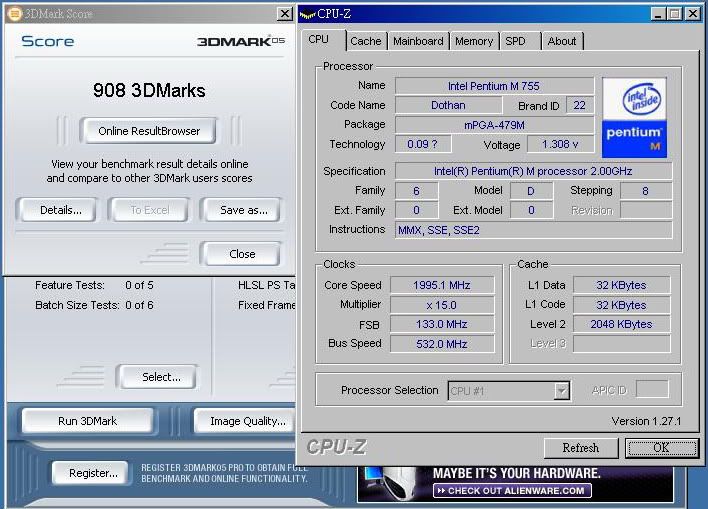Click the Code Name value Dothan
708x509 pixels.
[448, 105]
